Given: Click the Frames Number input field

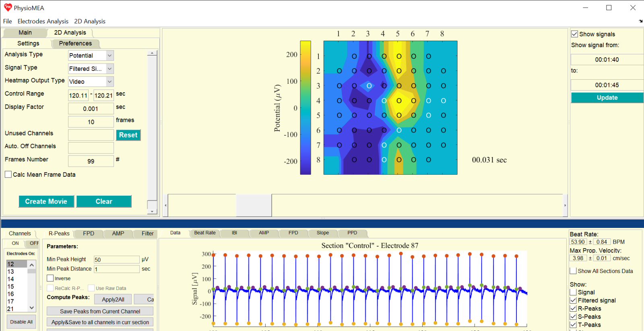Looking at the screenshot, I should (x=91, y=161).
